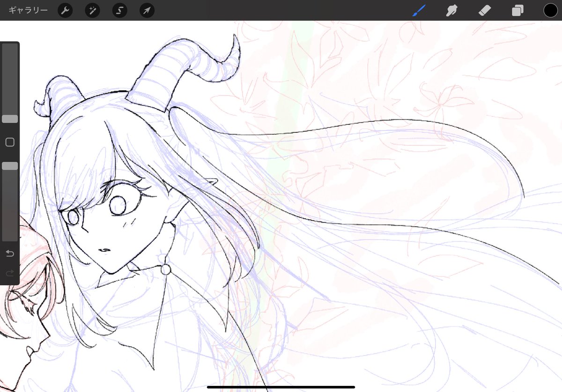Open the Layers panel
The height and width of the screenshot is (392, 562).
click(x=518, y=10)
